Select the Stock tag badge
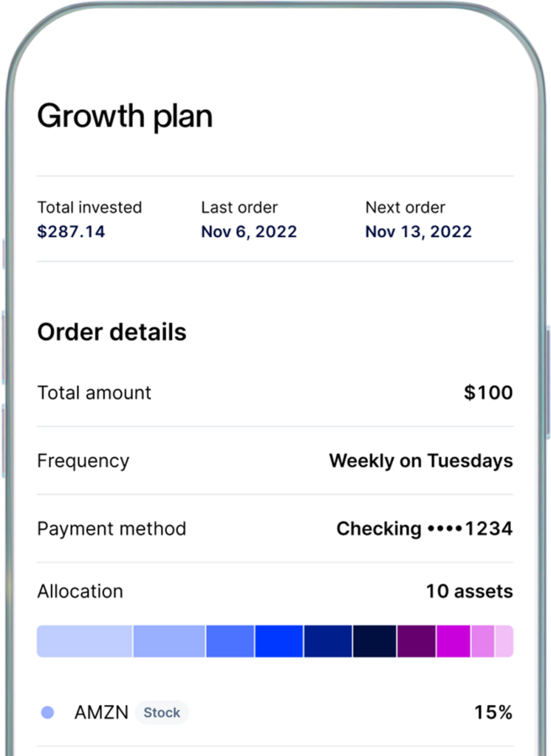This screenshot has width=551, height=756. [x=162, y=712]
